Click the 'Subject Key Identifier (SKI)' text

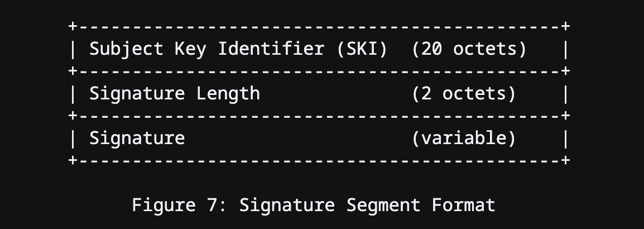tap(239, 49)
